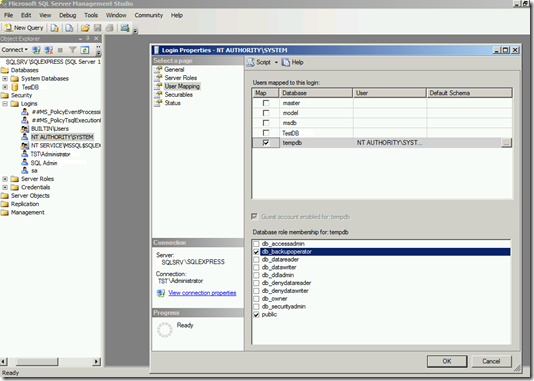Image resolution: width=534 pixels, height=381 pixels.
Task: Click the Save disk icon in toolbar
Action: click(x=97, y=28)
